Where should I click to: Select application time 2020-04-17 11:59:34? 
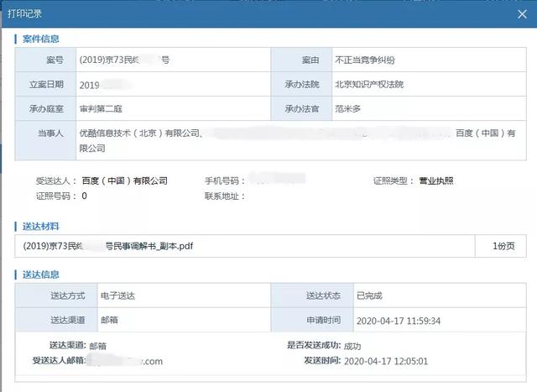click(399, 321)
